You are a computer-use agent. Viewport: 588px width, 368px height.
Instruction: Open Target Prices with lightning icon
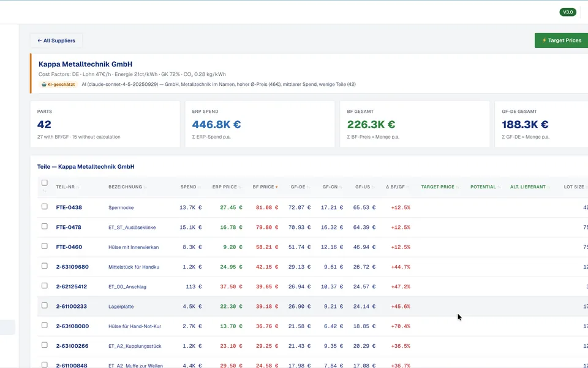pos(562,40)
